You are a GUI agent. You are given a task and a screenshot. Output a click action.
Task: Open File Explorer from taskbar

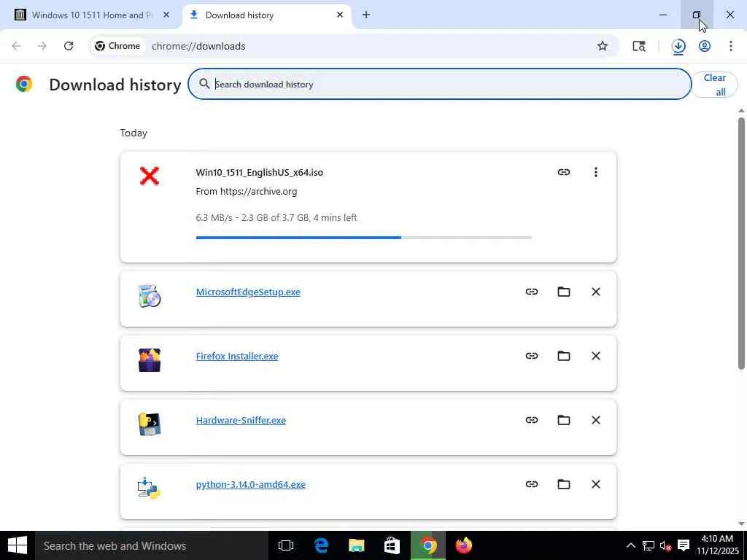(356, 545)
